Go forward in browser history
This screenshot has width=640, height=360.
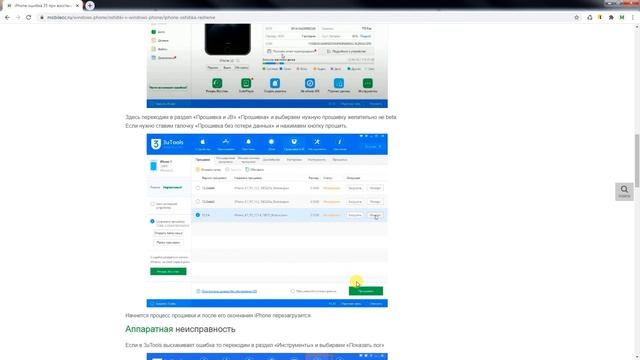(18, 18)
